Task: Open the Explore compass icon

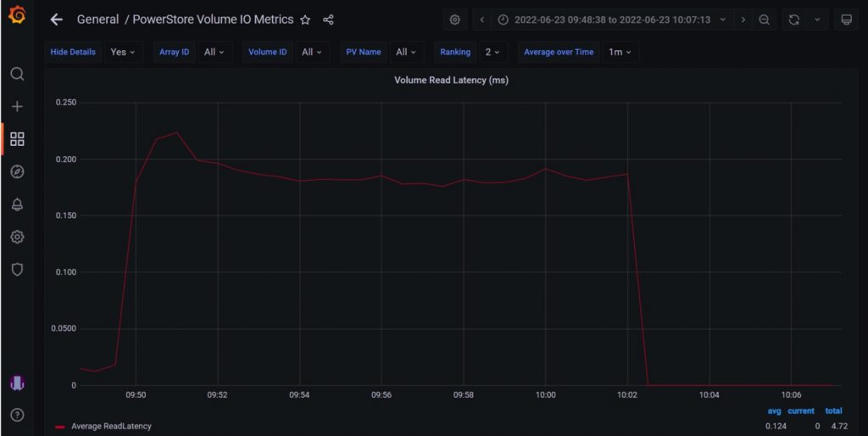Action: 17,171
